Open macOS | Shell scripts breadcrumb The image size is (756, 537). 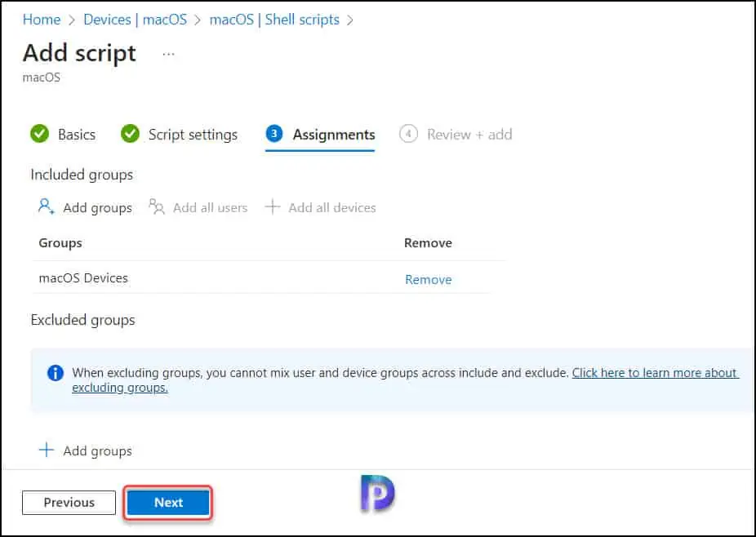274,20
